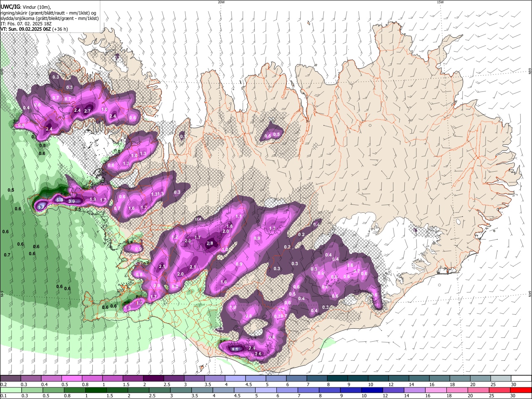The height and width of the screenshot is (399, 532).
Task: Click the 'VT: Sun. 09.02.2025 06Z' valid time
Action: 26,29
